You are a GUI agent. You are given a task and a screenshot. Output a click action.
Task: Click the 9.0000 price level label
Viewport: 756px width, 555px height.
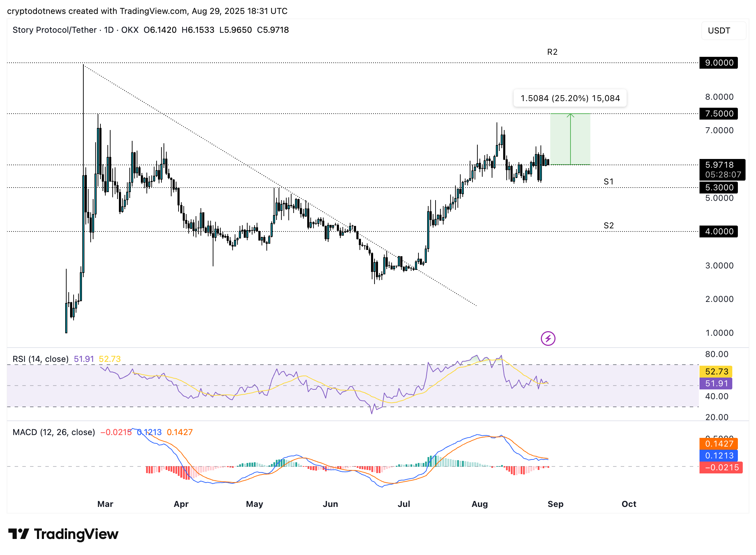pos(718,63)
